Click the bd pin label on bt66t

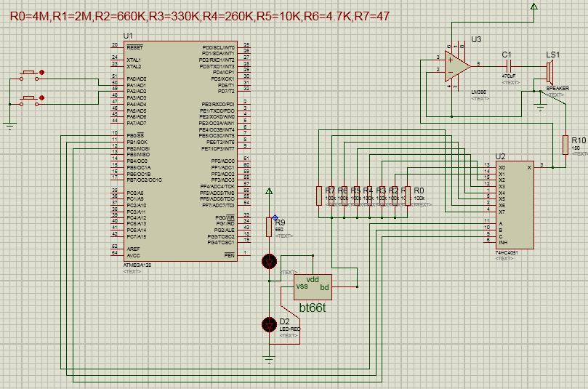coord(324,287)
